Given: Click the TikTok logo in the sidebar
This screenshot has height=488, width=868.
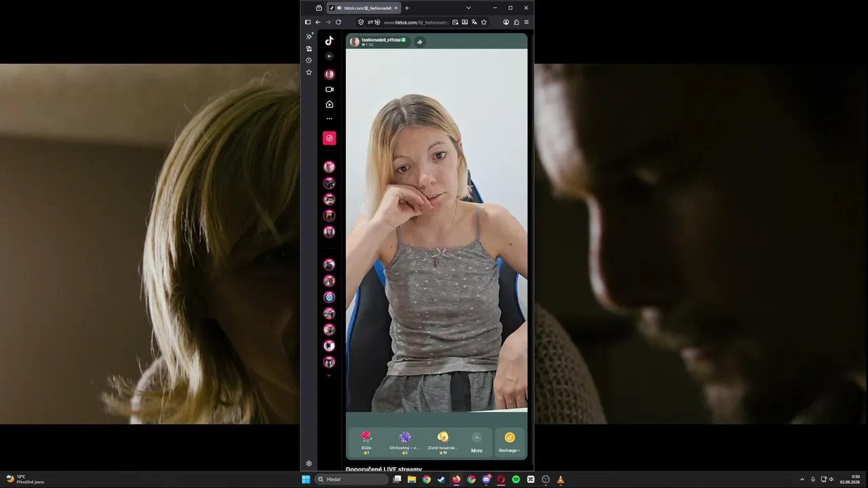Looking at the screenshot, I should coord(330,41).
